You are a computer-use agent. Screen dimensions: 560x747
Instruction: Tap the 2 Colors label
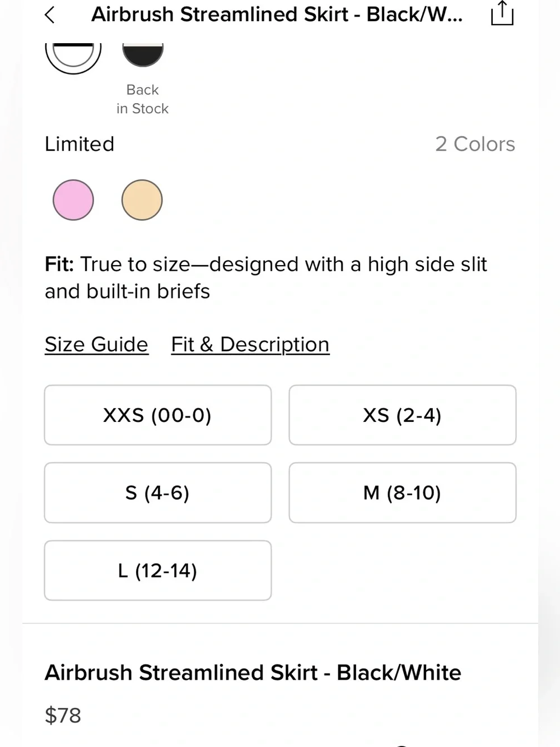[475, 144]
